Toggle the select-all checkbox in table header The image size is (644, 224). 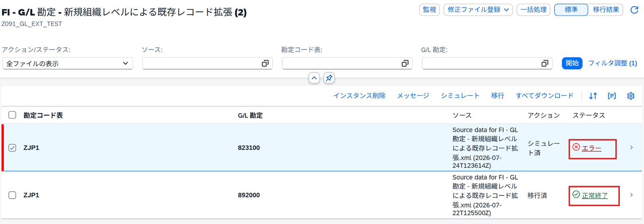pyautogui.click(x=12, y=115)
